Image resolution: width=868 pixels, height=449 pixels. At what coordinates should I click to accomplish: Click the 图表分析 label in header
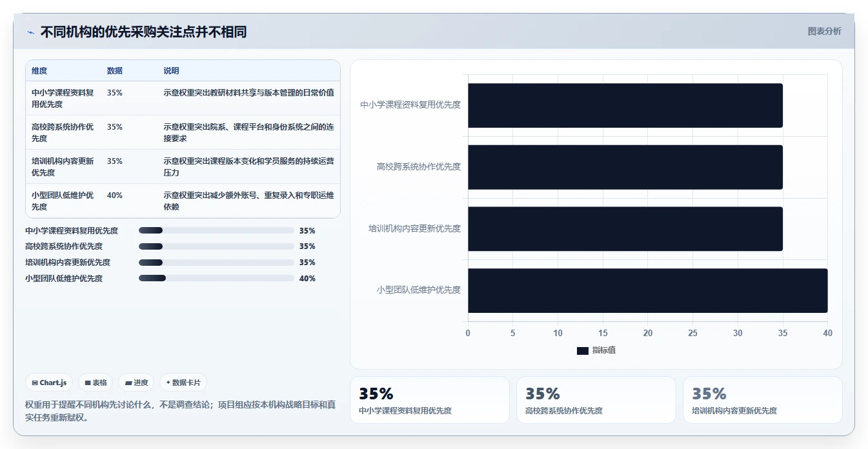click(825, 31)
